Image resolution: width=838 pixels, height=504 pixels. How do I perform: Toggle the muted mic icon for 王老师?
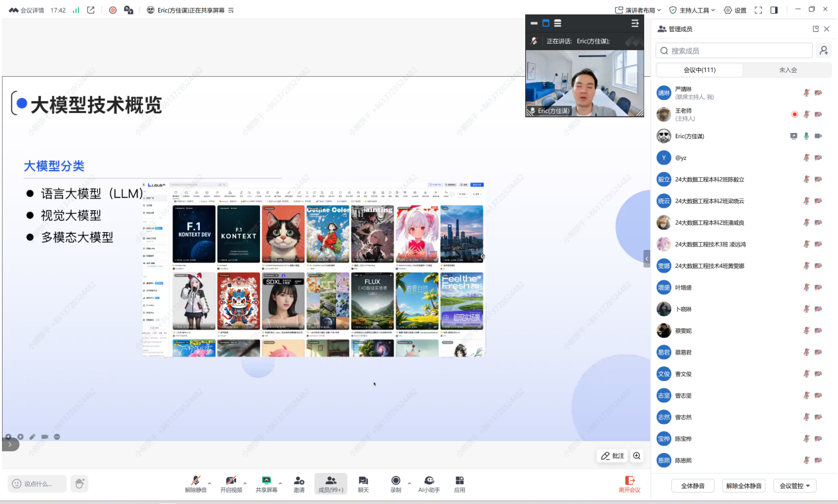(806, 114)
